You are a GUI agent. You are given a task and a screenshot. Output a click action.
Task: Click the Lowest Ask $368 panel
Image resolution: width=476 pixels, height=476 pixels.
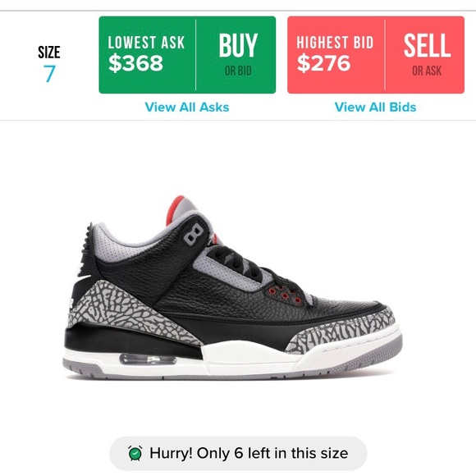click(x=147, y=55)
